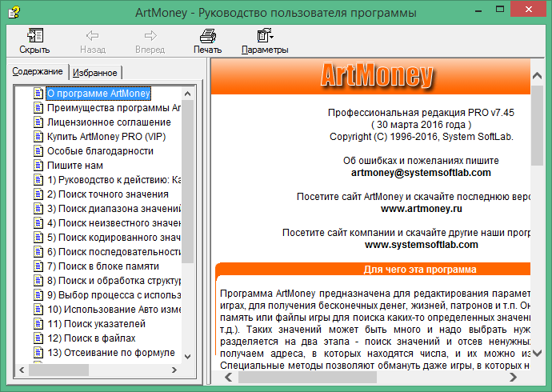Select topic О программе ArtMoney
Image resolution: width=552 pixels, height=392 pixels.
pos(98,94)
